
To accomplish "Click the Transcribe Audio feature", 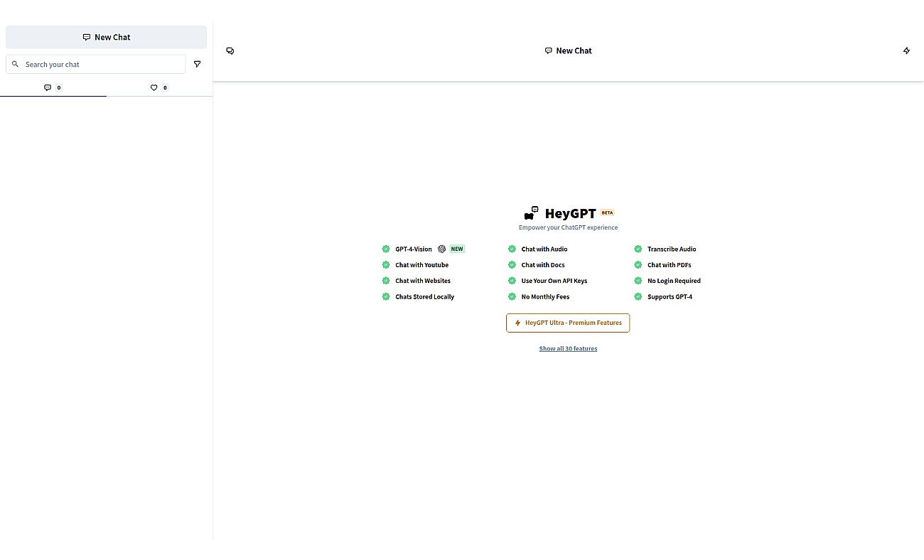I will pos(672,249).
